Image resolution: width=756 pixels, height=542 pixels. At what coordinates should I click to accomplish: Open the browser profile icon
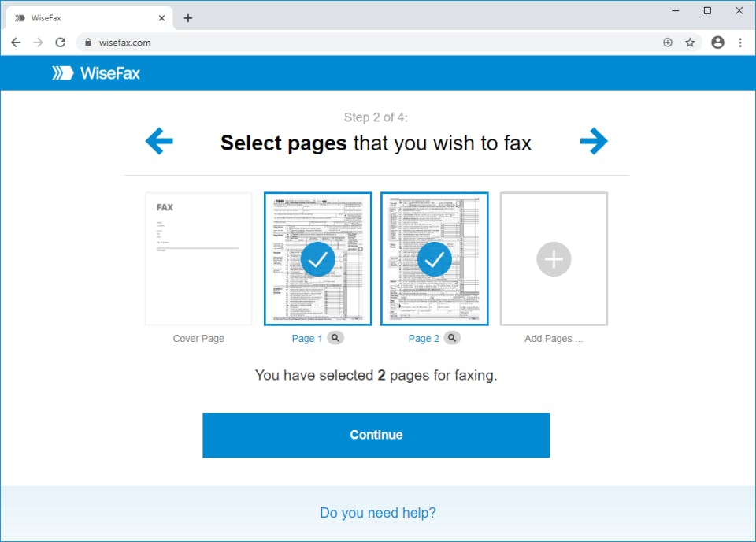[x=717, y=43]
